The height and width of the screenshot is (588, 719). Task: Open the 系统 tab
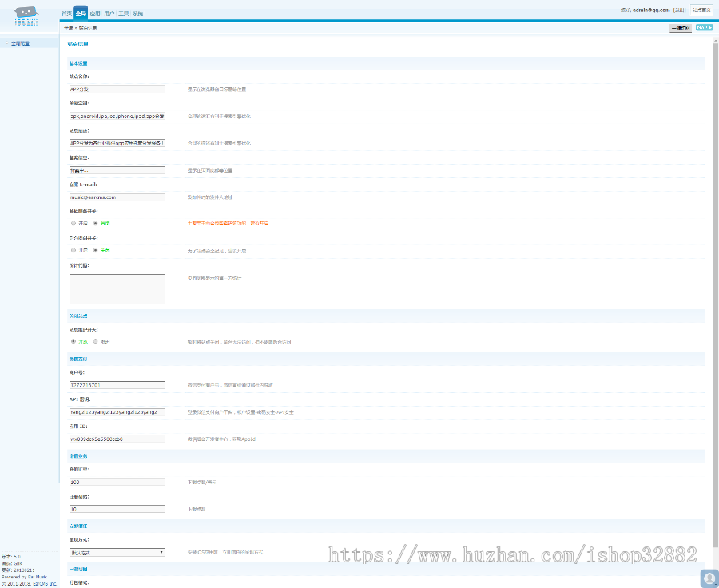click(x=137, y=14)
